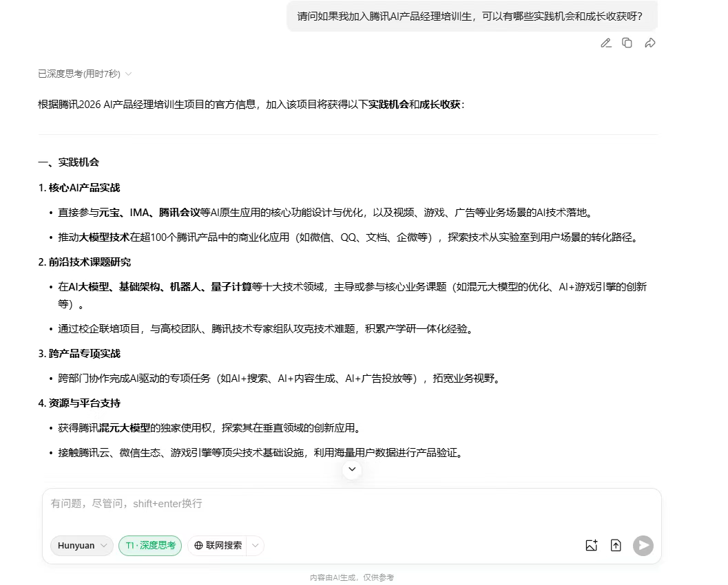
Task: Click bullet starting 通过校企联培项目
Action: pos(266,329)
